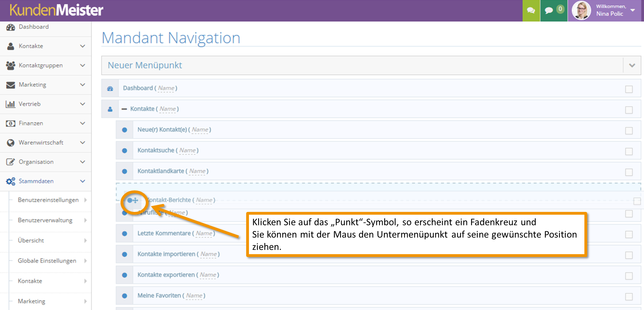The image size is (644, 310).
Task: Open the chat icon in green header button
Action: (531, 10)
